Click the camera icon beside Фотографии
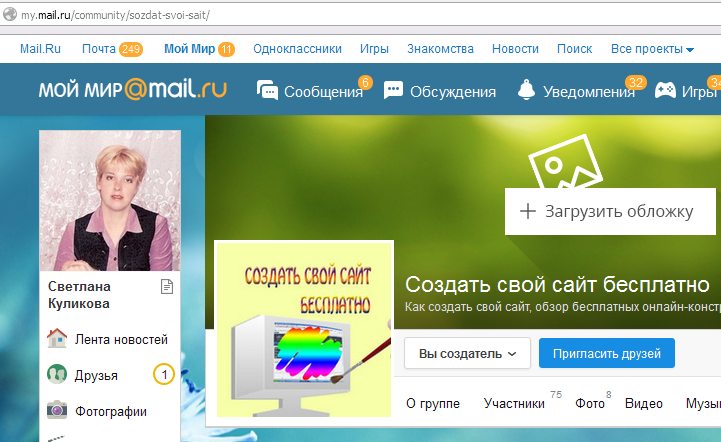Viewport: 721px width, 442px height. click(57, 410)
